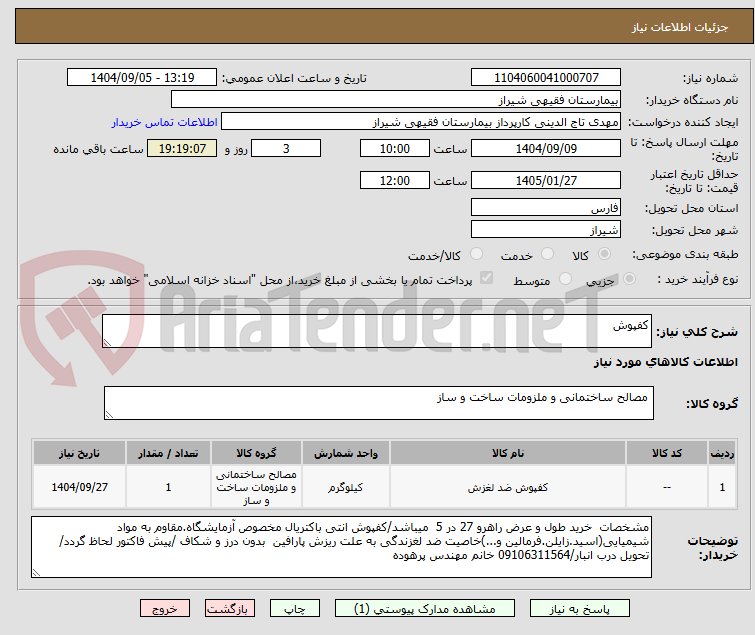Click the requester field مهدی تاج الدینی
Image resolution: width=755 pixels, height=635 pixels.
(x=421, y=122)
